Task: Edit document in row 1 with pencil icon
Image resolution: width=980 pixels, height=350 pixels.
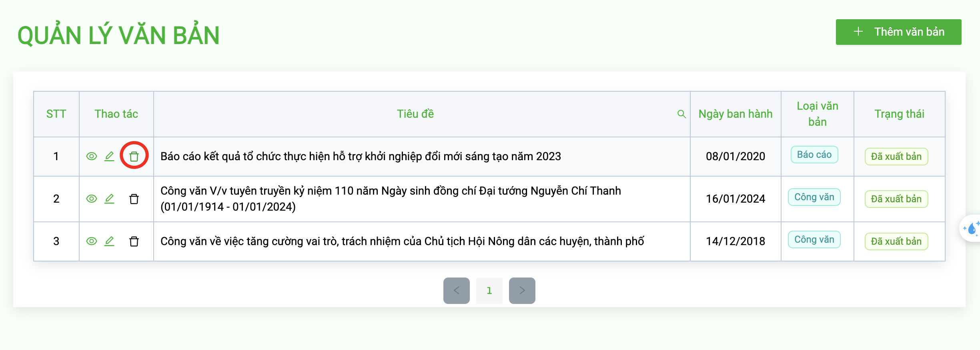Action: (x=109, y=156)
